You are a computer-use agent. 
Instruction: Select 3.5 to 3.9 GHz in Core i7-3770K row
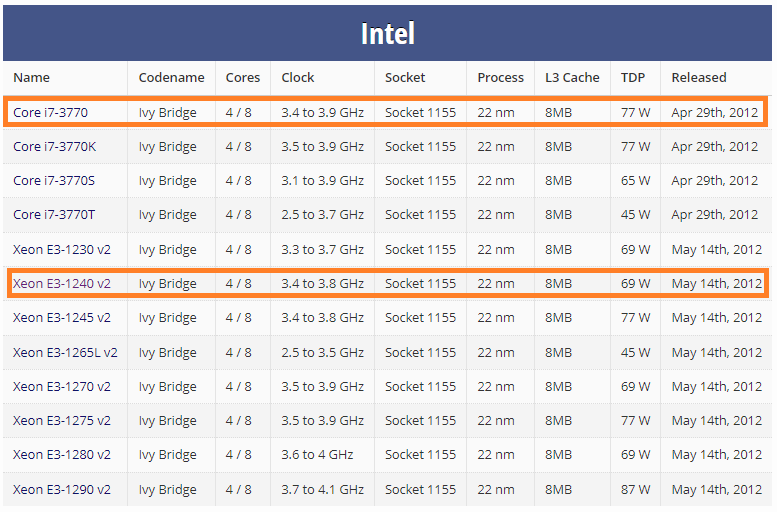(x=322, y=147)
